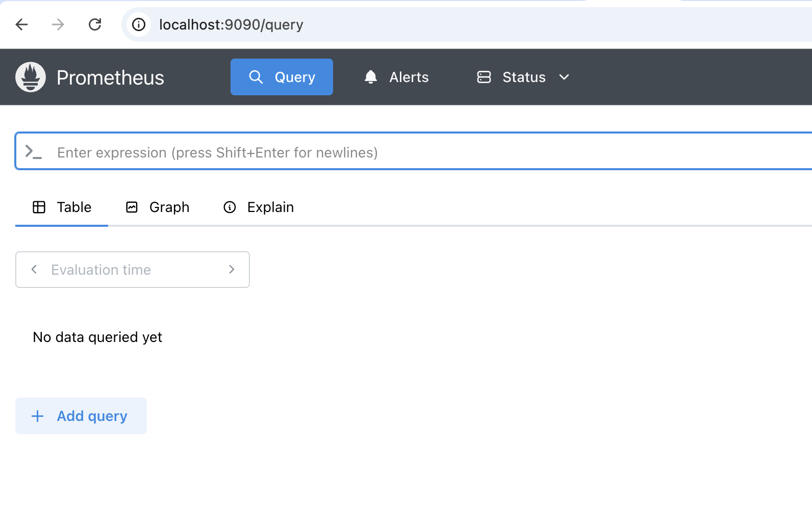The width and height of the screenshot is (812, 529).
Task: Select the localhost:9090/query URL text
Action: pyautogui.click(x=231, y=24)
